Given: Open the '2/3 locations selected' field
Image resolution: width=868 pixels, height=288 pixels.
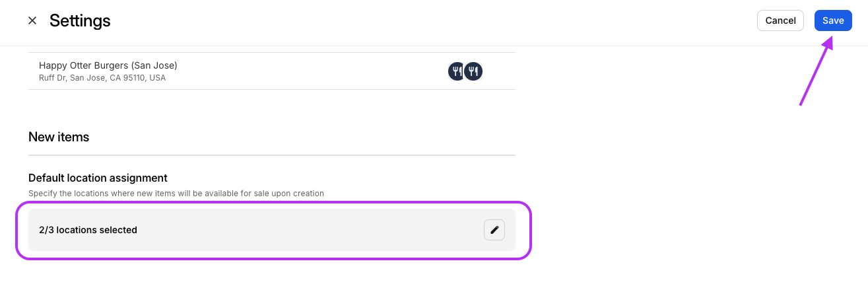Looking at the screenshot, I should pyautogui.click(x=272, y=230).
